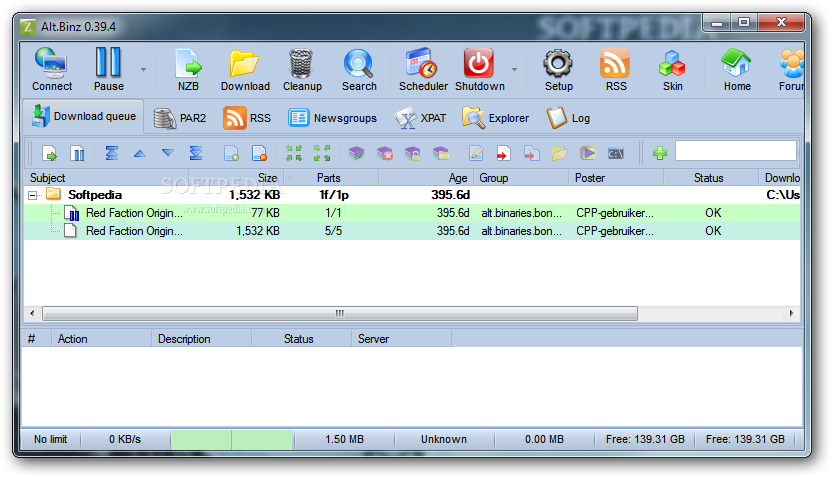Click the books icon with red X
The image size is (832, 478).
pyautogui.click(x=385, y=153)
